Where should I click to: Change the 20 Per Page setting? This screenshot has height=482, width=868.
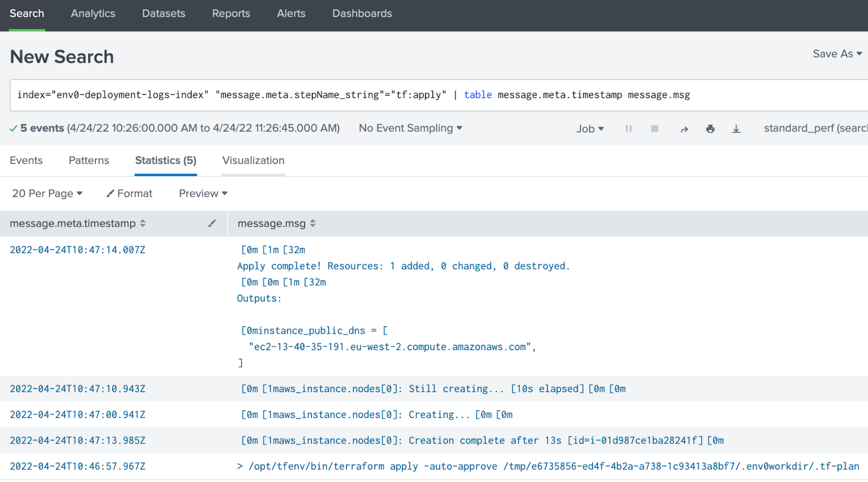47,194
